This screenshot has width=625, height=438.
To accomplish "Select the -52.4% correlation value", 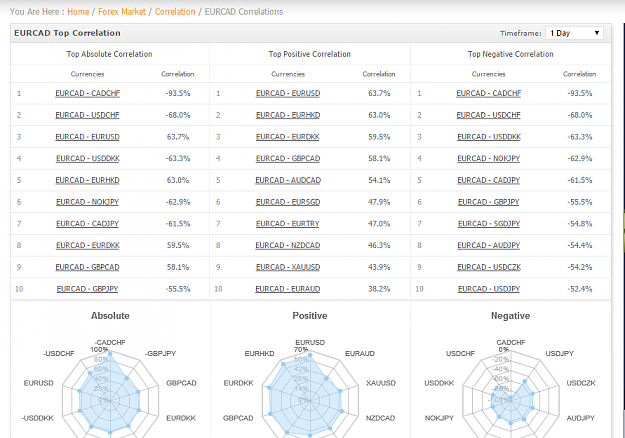I will coord(580,289).
